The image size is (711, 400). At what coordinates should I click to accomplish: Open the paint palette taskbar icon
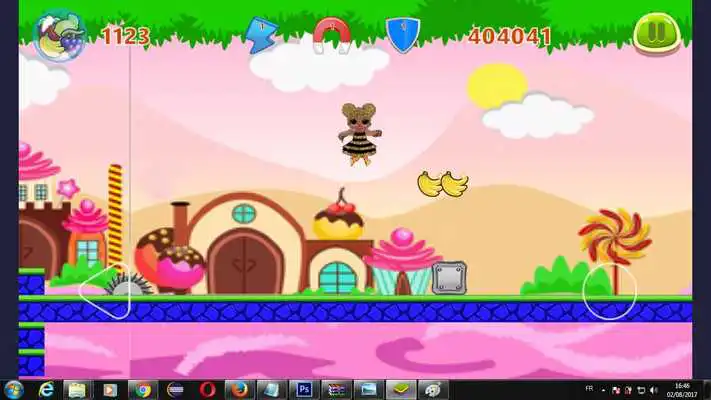433,390
